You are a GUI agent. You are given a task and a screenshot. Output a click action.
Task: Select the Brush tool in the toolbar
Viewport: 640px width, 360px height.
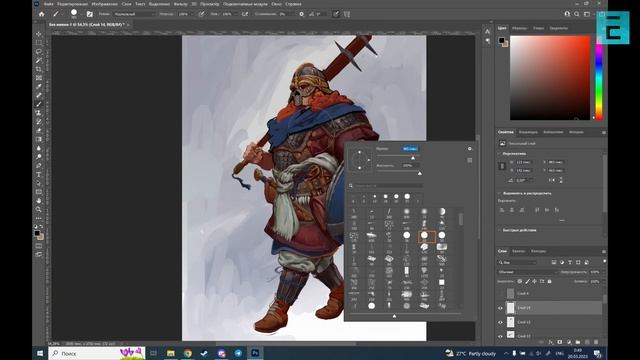click(x=39, y=104)
